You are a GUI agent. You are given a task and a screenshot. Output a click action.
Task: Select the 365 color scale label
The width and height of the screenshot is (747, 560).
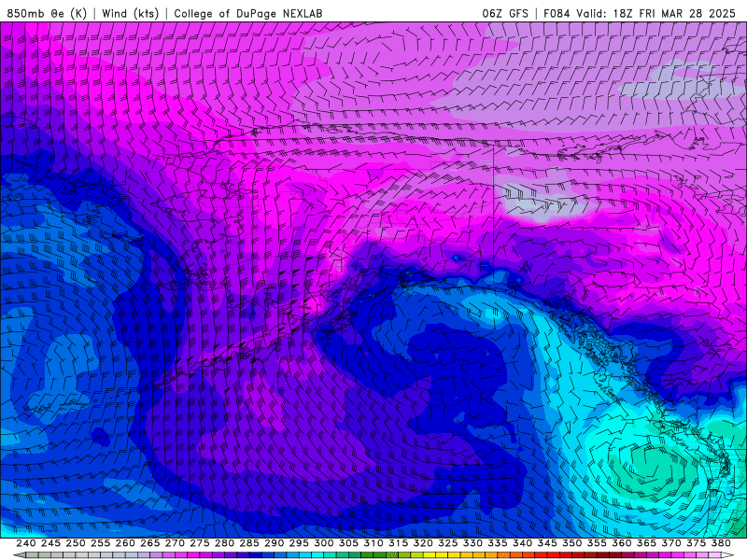[x=645, y=543]
